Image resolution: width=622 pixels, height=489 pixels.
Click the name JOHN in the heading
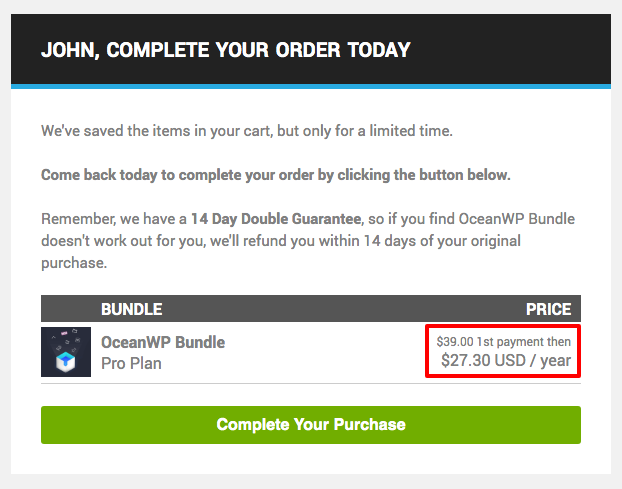click(67, 50)
